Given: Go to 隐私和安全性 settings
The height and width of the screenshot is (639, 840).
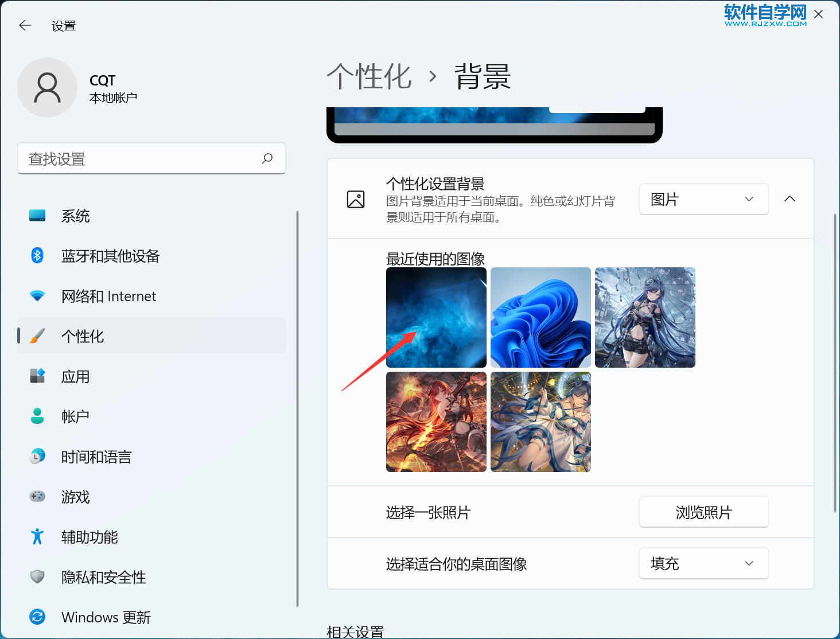Looking at the screenshot, I should tap(103, 577).
